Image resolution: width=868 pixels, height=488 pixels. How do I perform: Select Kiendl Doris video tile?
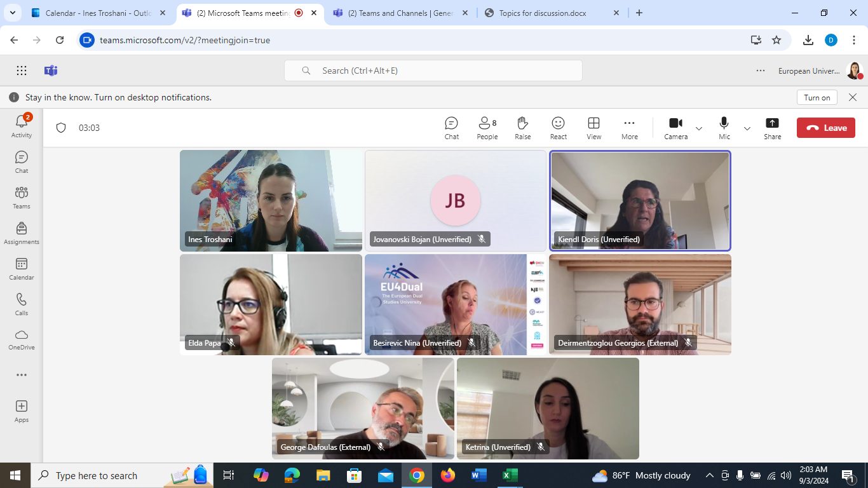(x=640, y=200)
